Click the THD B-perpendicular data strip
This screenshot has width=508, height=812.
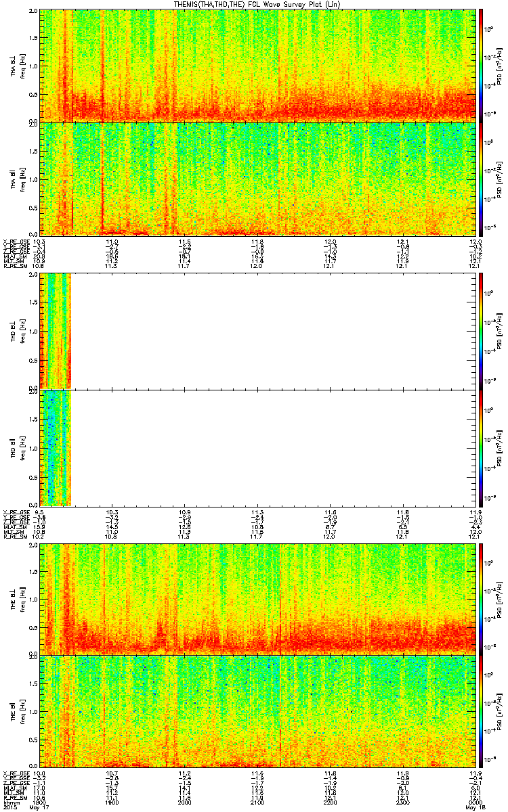point(56,331)
